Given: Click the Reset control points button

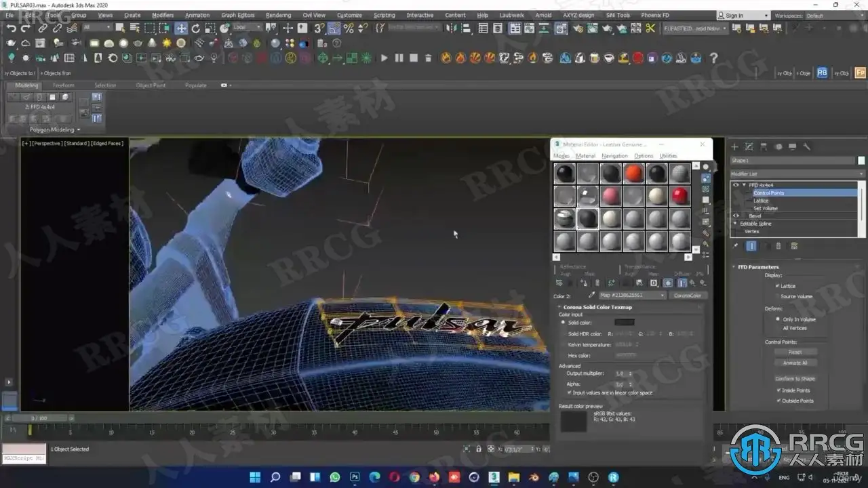Looking at the screenshot, I should pyautogui.click(x=795, y=352).
